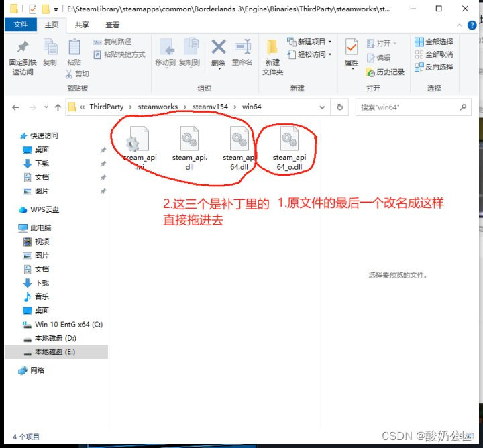Open Quick Access Toolbar customize dropdown
This screenshot has width=483, height=448.
tap(56, 9)
